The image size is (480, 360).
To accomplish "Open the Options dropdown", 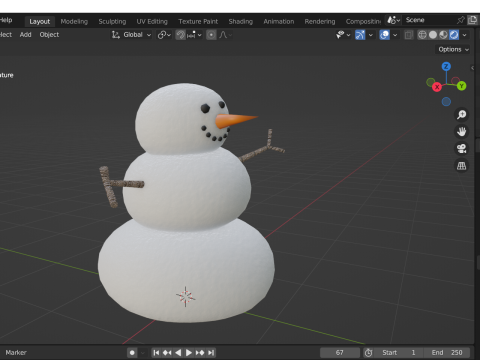I will [x=453, y=49].
